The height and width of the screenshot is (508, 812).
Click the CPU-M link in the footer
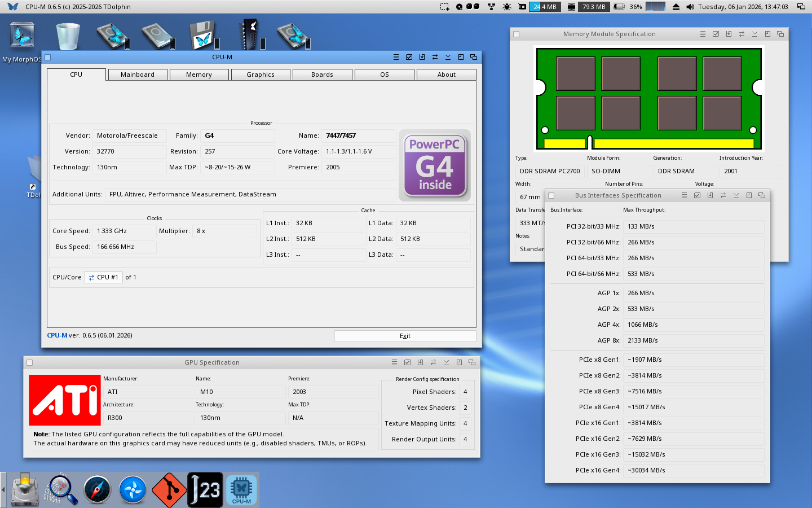click(57, 335)
